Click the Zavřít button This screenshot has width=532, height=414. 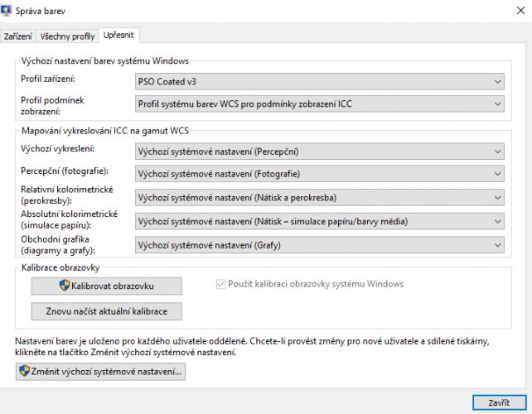[x=499, y=402]
